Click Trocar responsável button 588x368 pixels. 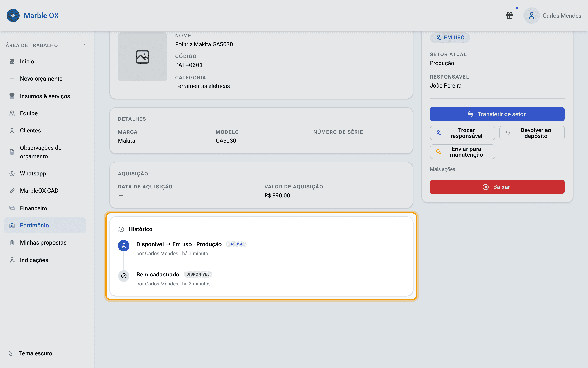462,133
